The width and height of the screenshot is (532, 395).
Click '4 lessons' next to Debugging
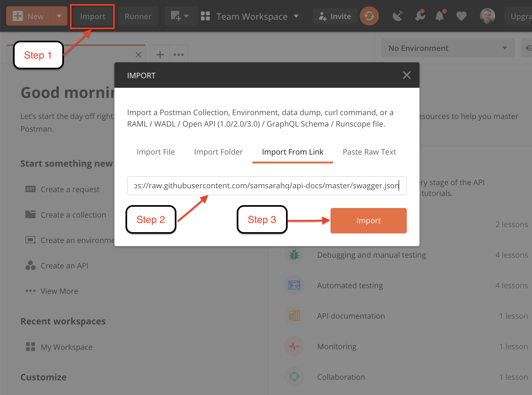pyautogui.click(x=512, y=255)
